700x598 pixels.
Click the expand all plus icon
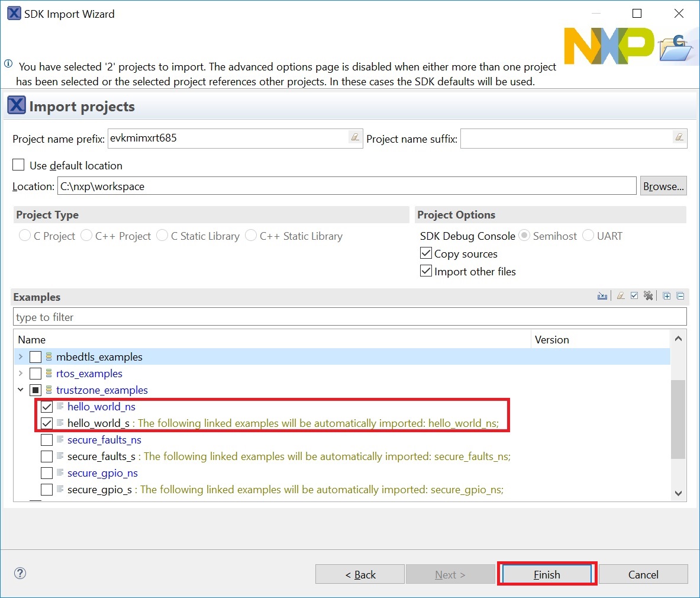667,296
